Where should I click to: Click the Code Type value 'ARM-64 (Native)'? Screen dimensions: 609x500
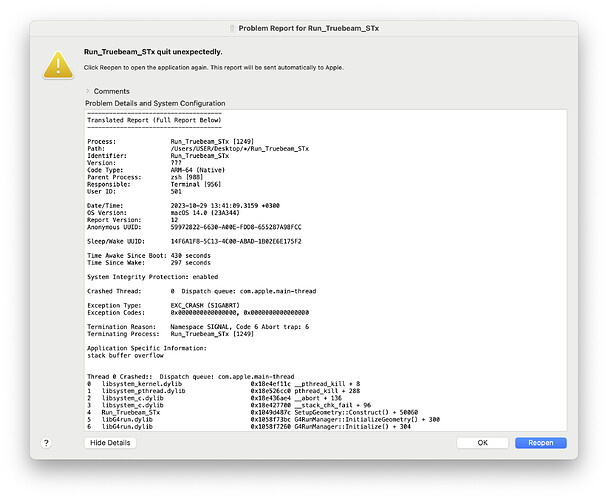pyautogui.click(x=197, y=170)
